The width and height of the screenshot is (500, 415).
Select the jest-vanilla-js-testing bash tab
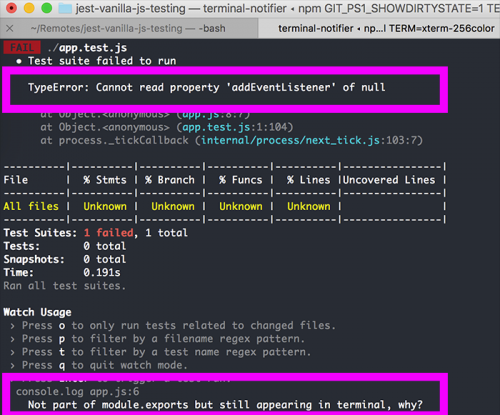(128, 28)
